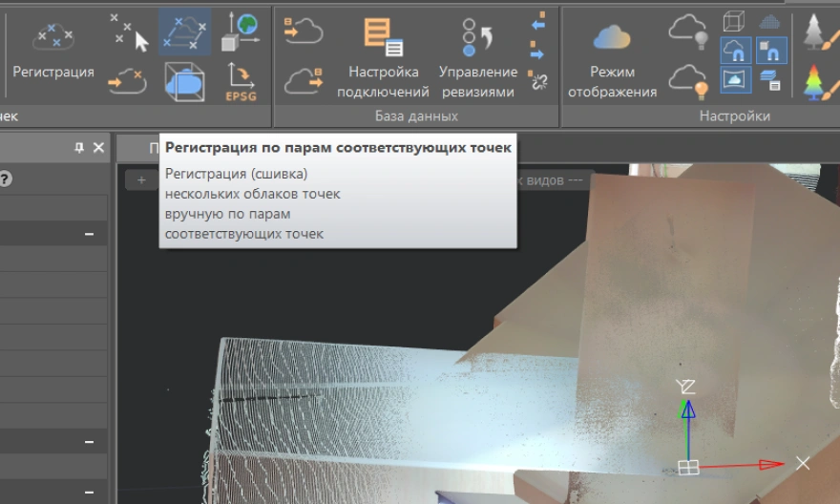Open the Режим отображения display mode

click(612, 57)
